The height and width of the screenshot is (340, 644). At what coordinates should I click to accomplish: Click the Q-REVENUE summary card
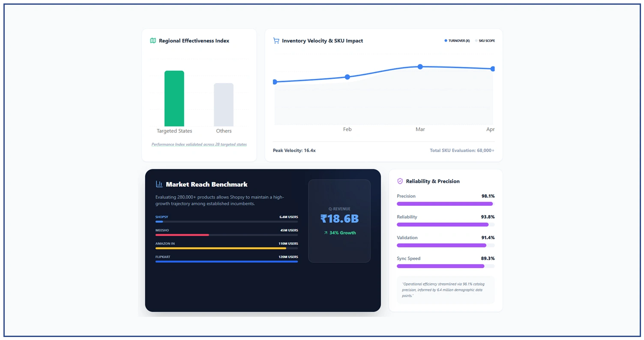click(x=339, y=221)
